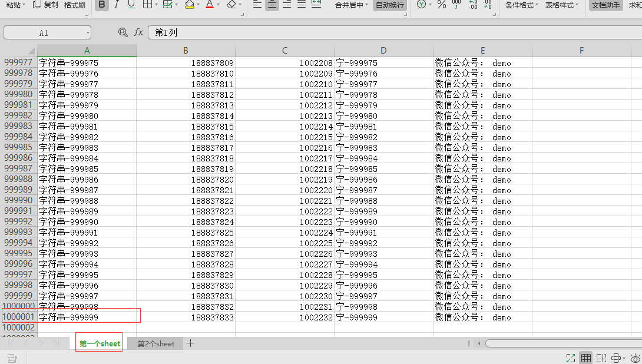This screenshot has width=642, height=364.
Task: Apply the yellow fill color bucket
Action: click(189, 5)
